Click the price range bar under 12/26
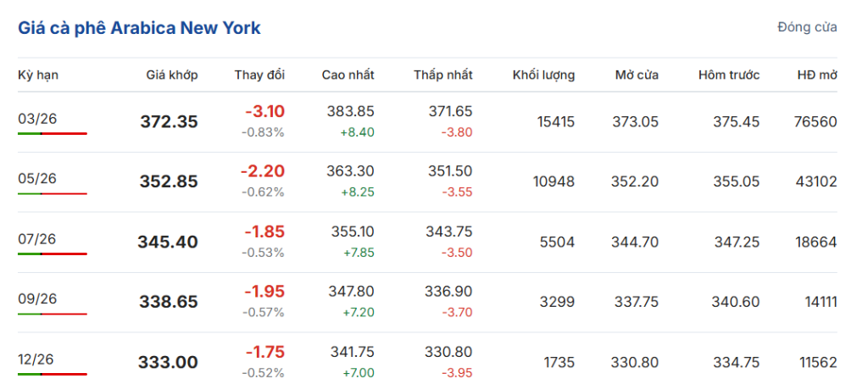Viewport: 868px width, 390px height. (53, 374)
